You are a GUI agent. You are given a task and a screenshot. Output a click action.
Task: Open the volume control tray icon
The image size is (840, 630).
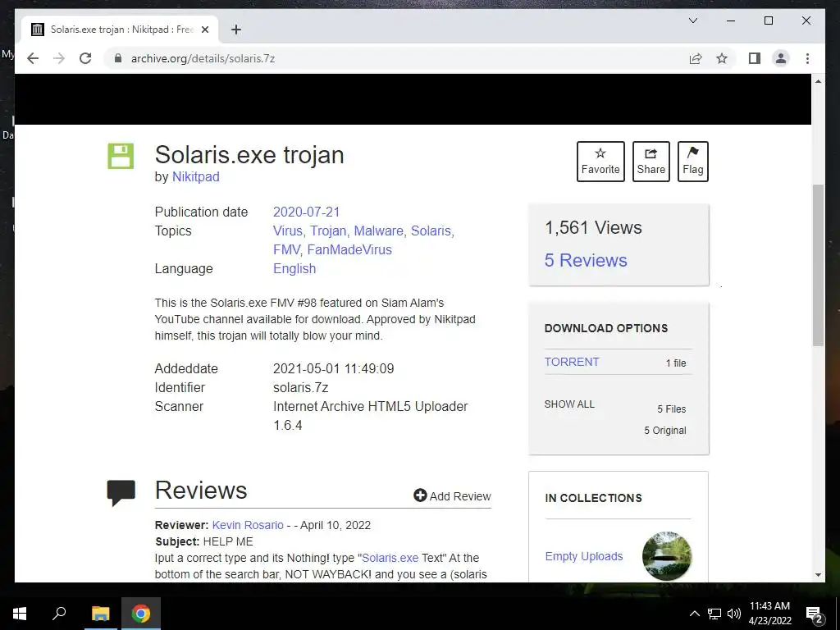734,614
